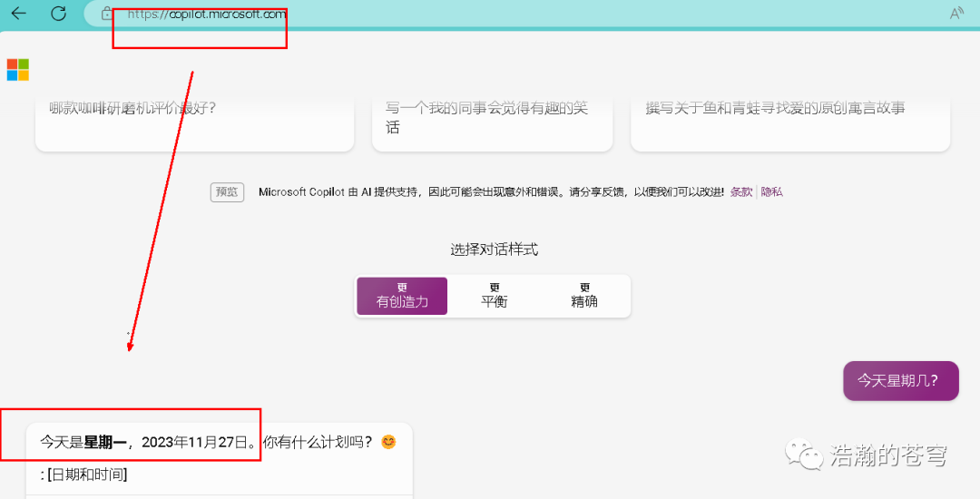Click the lock site info icon
This screenshot has width=980, height=499.
click(107, 13)
